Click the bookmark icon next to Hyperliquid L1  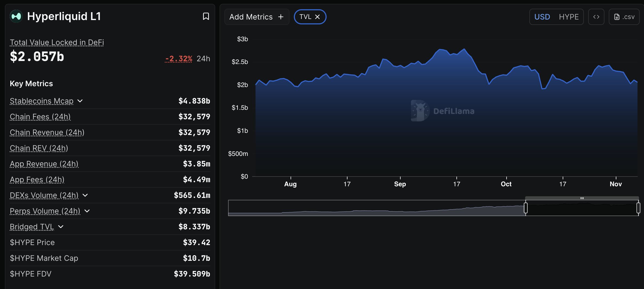coord(206,17)
